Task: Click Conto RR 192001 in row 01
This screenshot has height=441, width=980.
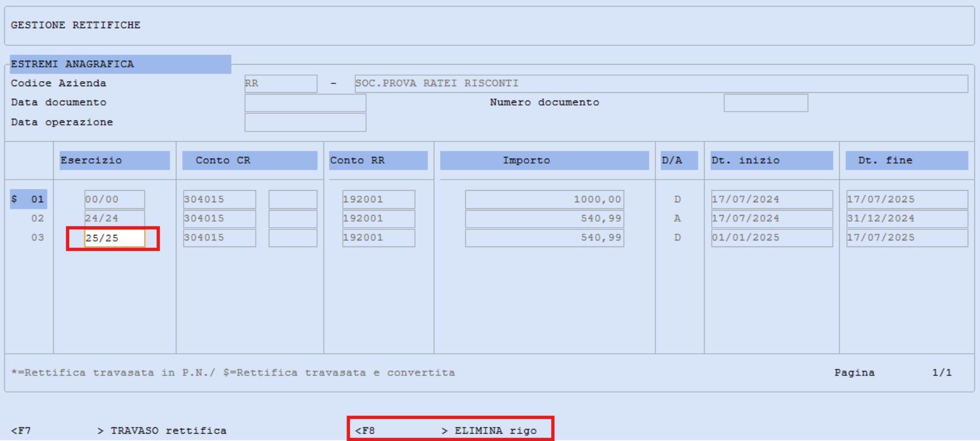Action: pos(379,200)
